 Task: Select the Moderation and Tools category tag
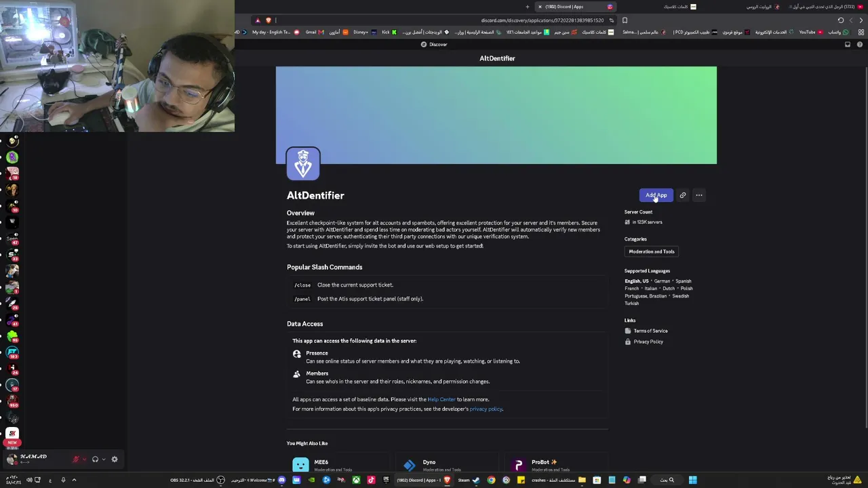[652, 251]
